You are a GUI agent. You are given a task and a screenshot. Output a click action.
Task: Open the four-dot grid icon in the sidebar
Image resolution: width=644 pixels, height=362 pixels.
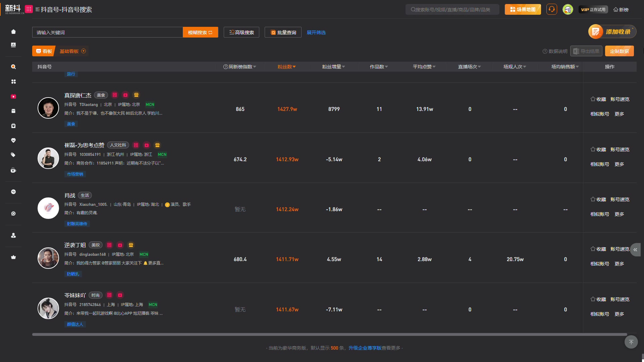click(13, 81)
